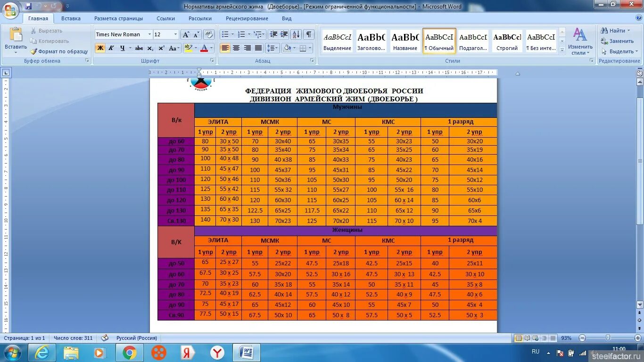
Task: Toggle align text left
Action: (225, 48)
